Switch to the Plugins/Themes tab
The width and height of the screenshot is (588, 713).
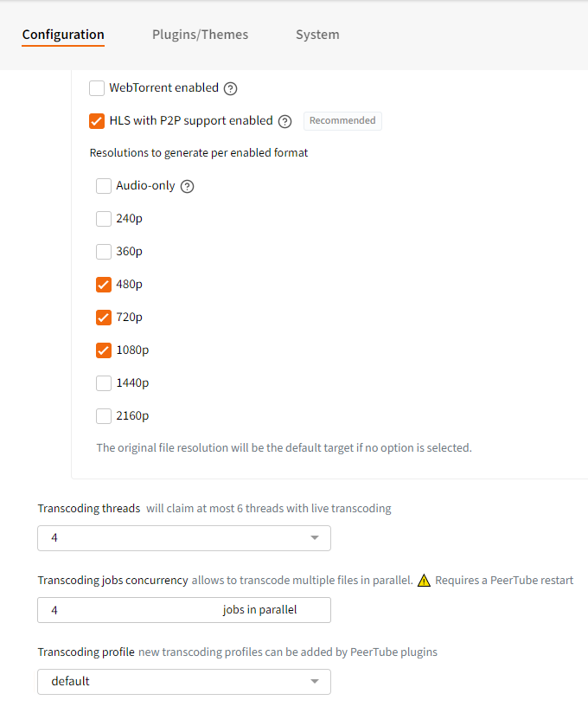click(x=200, y=35)
